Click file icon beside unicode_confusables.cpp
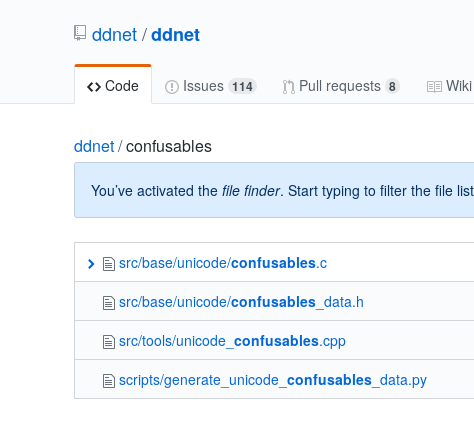The width and height of the screenshot is (474, 435). point(109,342)
